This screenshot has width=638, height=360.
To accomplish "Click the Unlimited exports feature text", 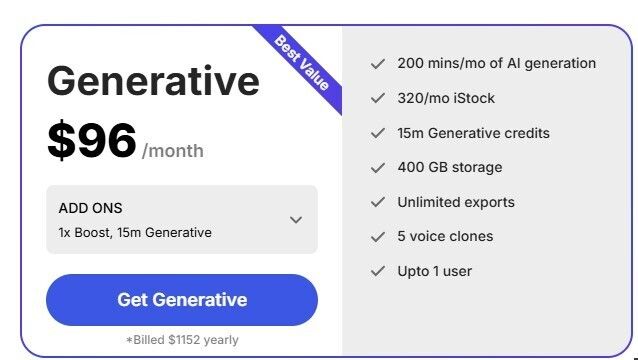I will 456,202.
